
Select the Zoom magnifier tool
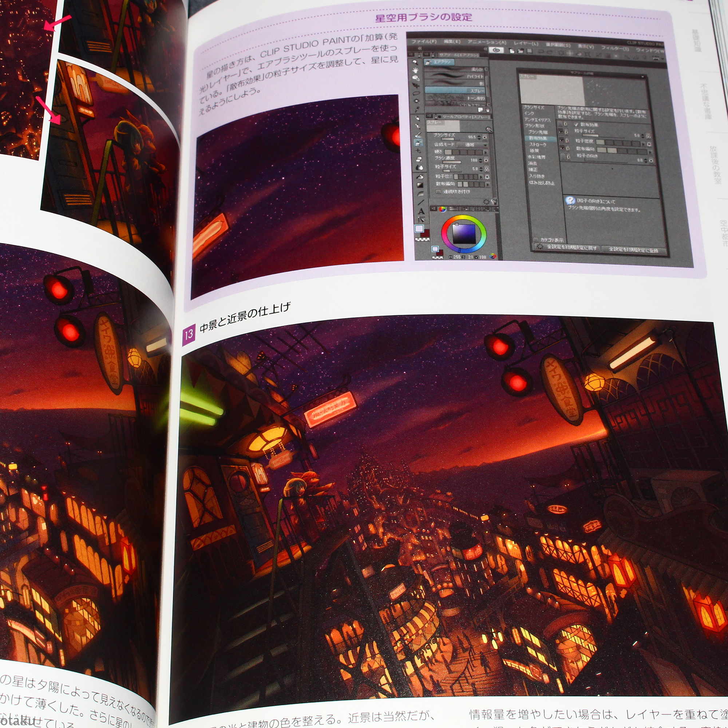coord(415,62)
